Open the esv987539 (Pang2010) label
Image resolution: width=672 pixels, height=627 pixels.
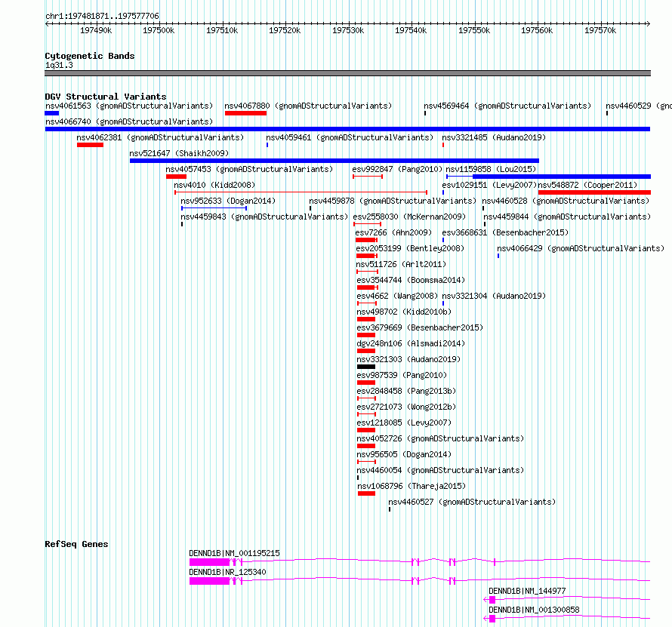402,375
